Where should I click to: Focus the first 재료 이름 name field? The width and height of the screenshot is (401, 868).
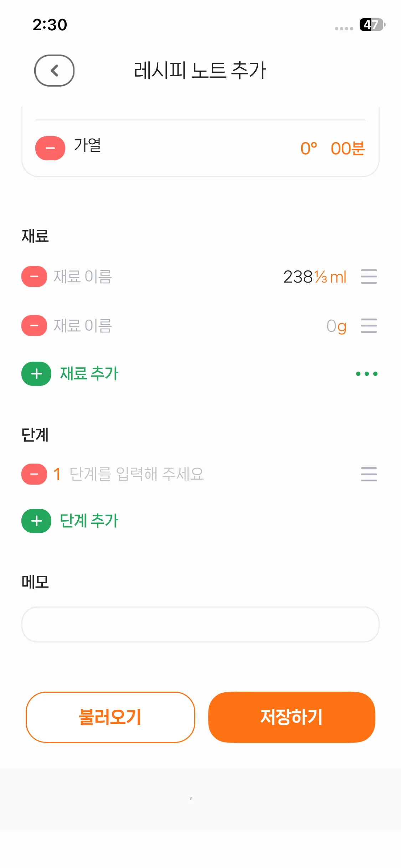click(83, 277)
